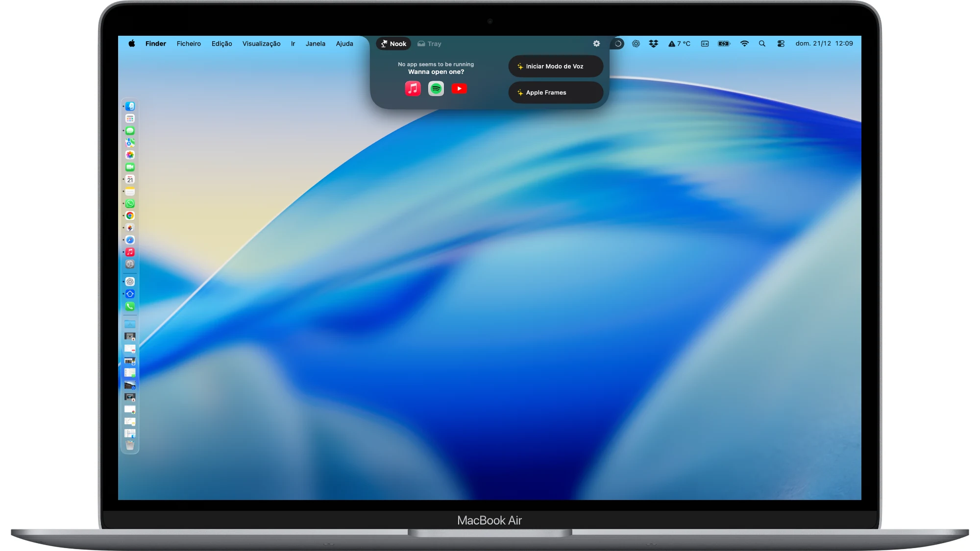Open the Wi-Fi status menu
Screen dimensions: 980x551
pos(744,44)
